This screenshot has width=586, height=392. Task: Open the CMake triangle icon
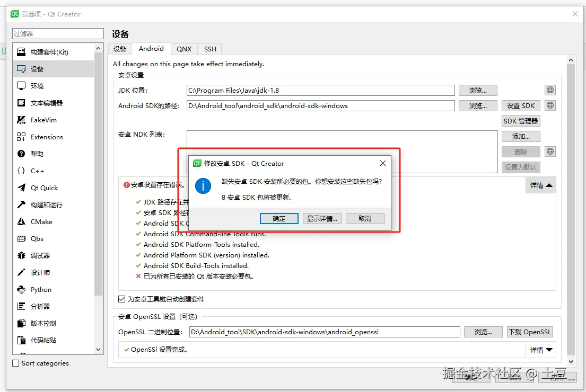click(21, 222)
